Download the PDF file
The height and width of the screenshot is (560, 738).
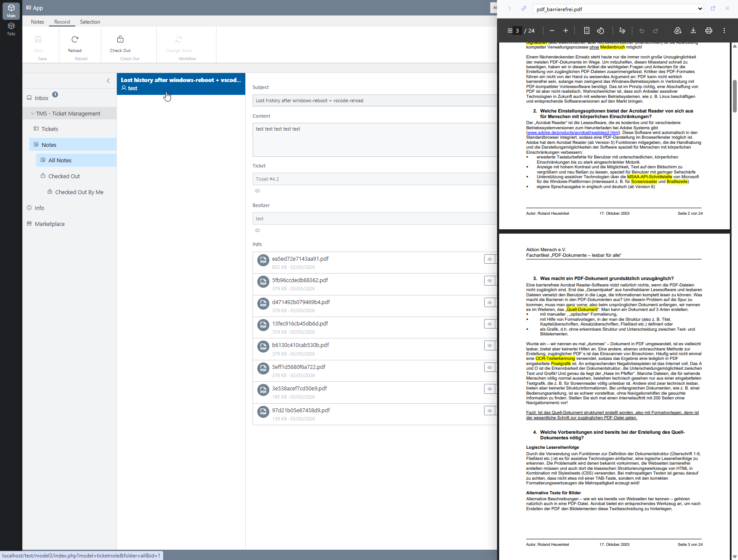coord(693,30)
